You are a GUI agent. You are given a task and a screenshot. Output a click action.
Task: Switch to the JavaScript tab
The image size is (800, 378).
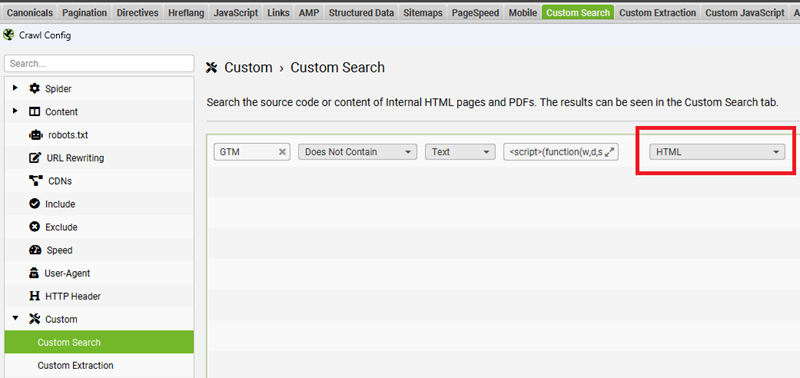[x=236, y=13]
